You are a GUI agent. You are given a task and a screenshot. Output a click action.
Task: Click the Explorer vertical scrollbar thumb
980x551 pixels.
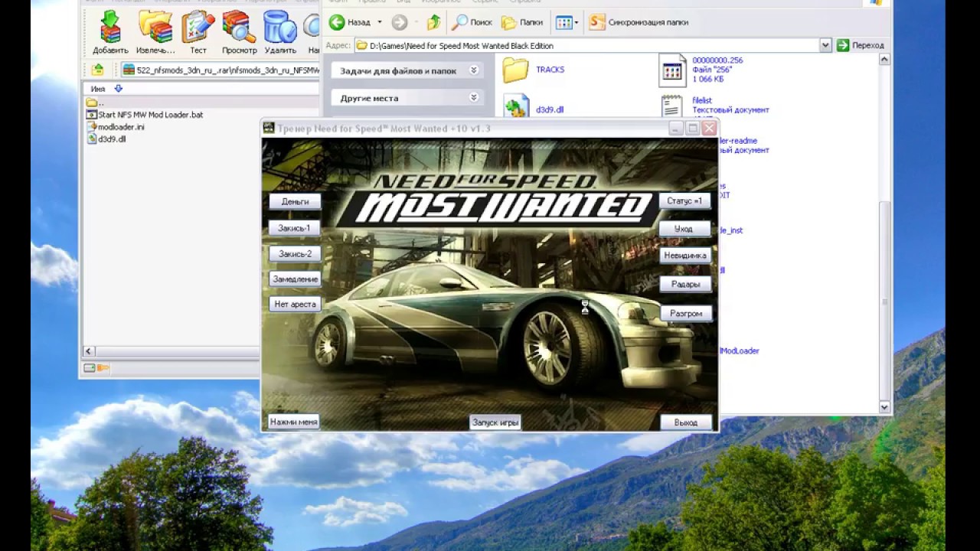tap(885, 299)
